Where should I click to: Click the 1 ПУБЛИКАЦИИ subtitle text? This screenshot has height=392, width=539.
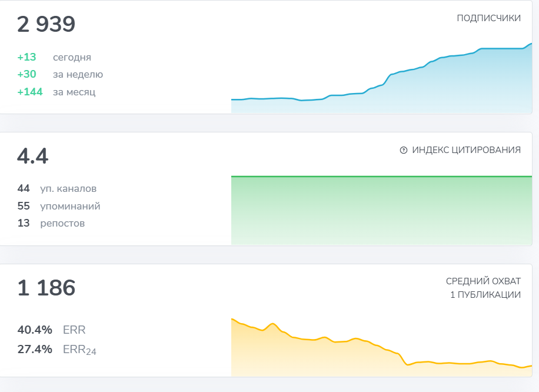click(485, 294)
